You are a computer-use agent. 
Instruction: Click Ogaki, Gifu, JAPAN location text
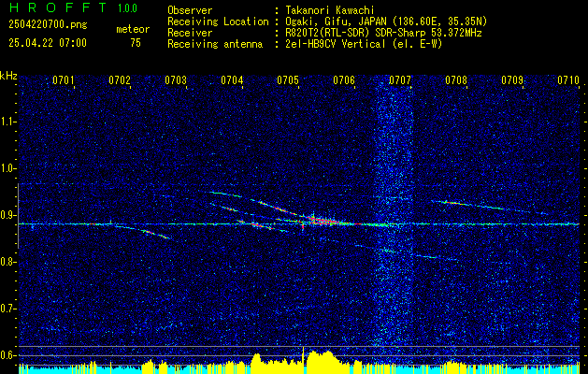point(386,22)
